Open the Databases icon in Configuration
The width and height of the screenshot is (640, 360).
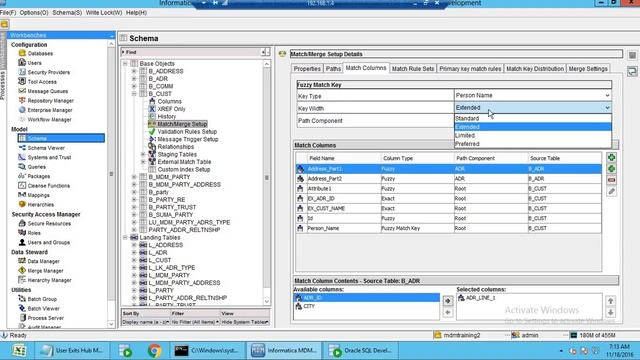coord(22,53)
